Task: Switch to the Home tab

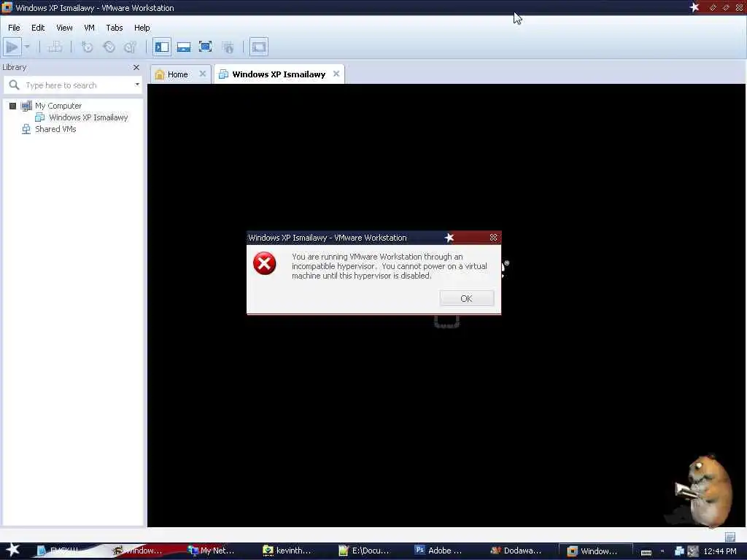Action: click(x=178, y=74)
